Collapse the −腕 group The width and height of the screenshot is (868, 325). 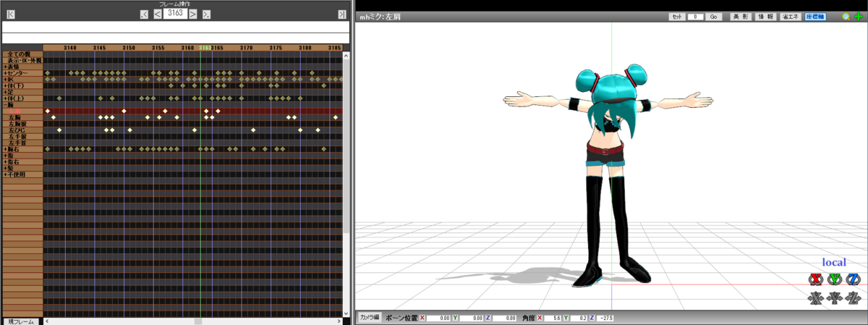pos(22,105)
